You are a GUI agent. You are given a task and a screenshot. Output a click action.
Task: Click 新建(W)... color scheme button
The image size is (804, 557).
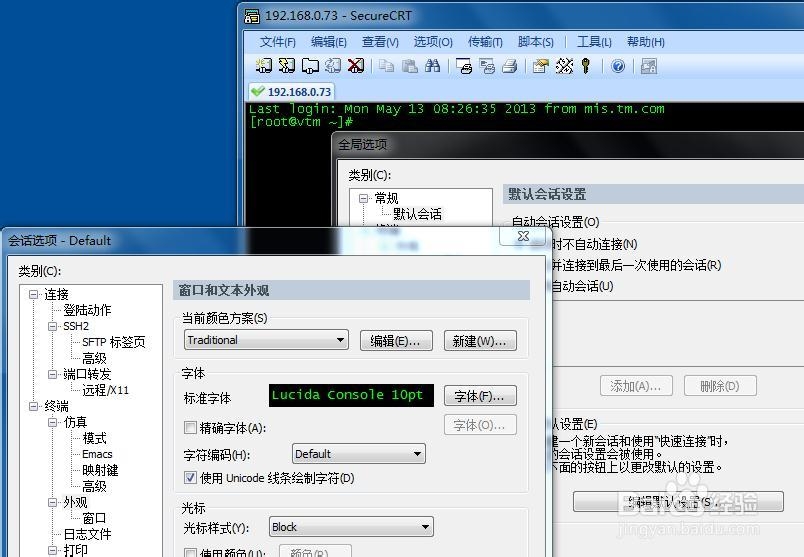point(480,341)
